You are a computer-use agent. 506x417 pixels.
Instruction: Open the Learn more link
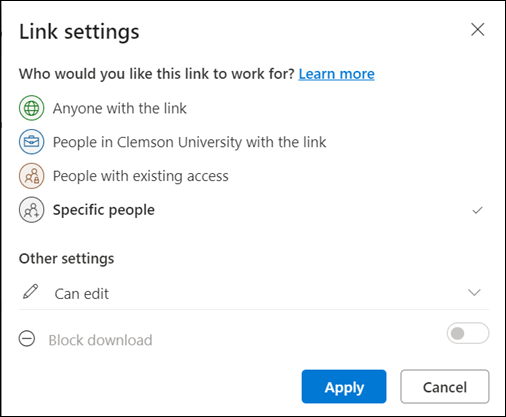336,74
